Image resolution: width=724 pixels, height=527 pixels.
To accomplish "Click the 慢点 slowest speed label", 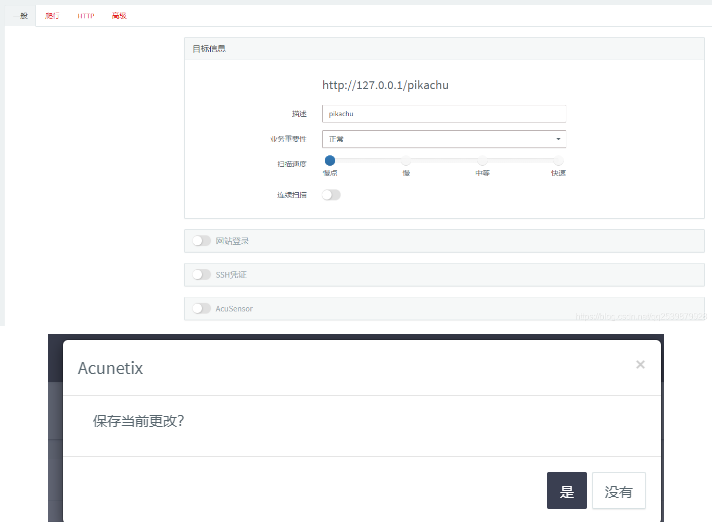I will click(x=330, y=173).
